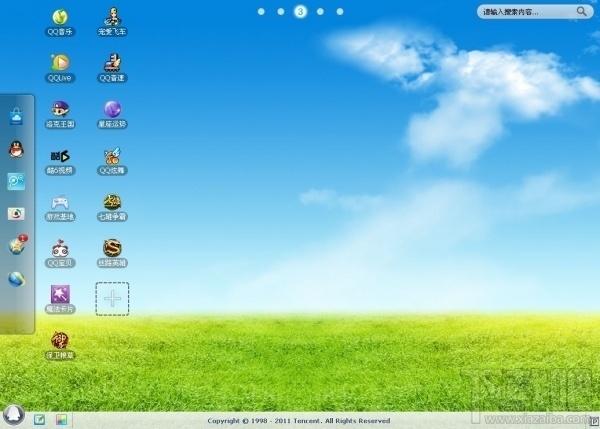The height and width of the screenshot is (429, 600).
Task: Launch the QQ炫舞 dance game icon
Action: pos(112,156)
